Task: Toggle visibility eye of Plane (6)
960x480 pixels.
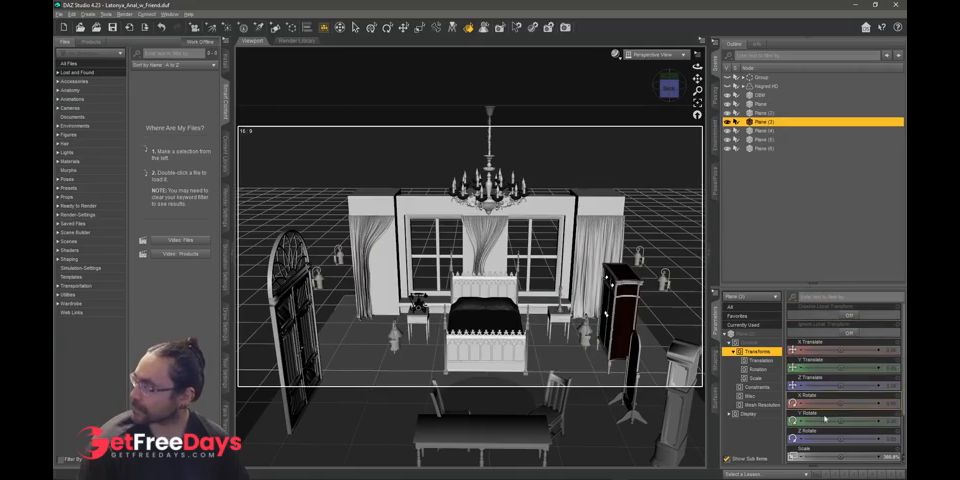Action: (727, 149)
